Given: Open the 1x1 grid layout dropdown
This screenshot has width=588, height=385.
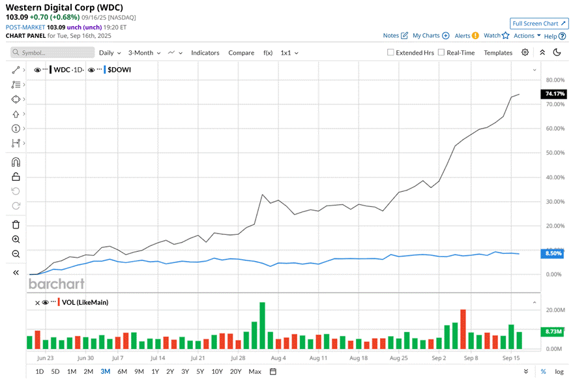Looking at the screenshot, I should pyautogui.click(x=289, y=53).
